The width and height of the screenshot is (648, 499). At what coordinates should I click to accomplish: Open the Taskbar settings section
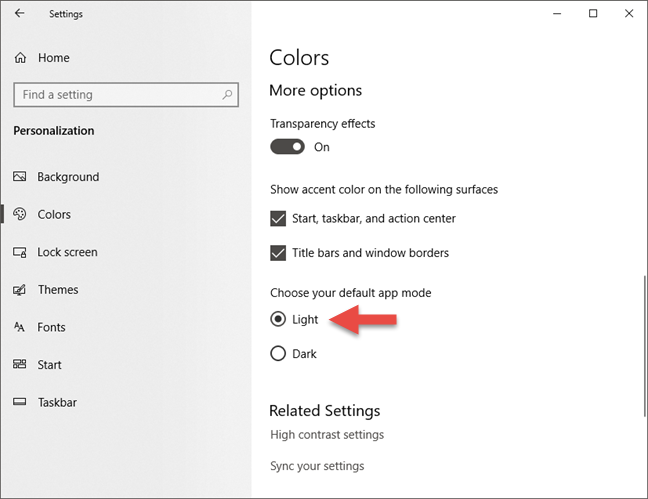(57, 402)
